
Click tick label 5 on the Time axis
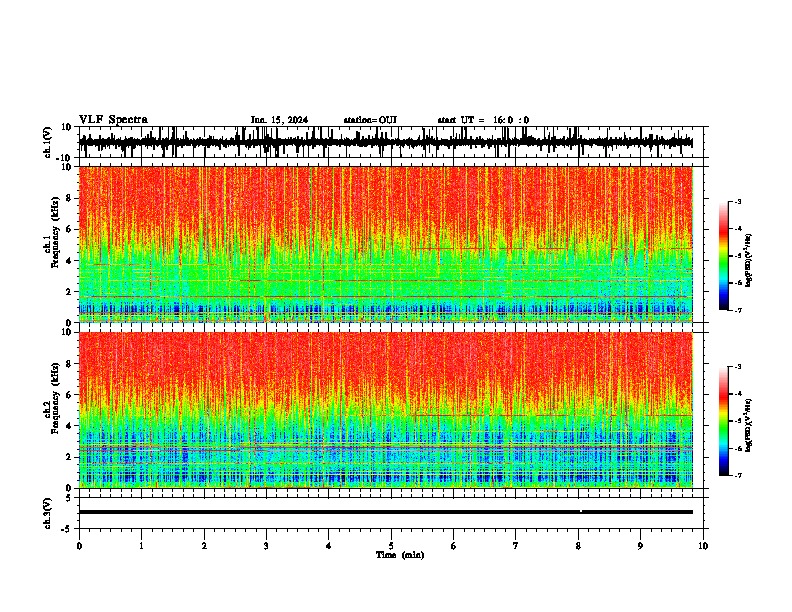point(391,546)
